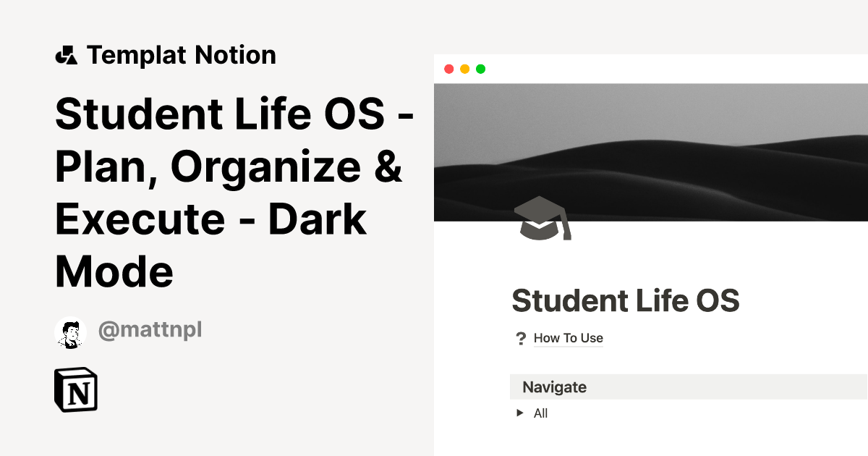Click the @mattnpl creator handle
Viewport: 868px width, 456px height.
[150, 330]
